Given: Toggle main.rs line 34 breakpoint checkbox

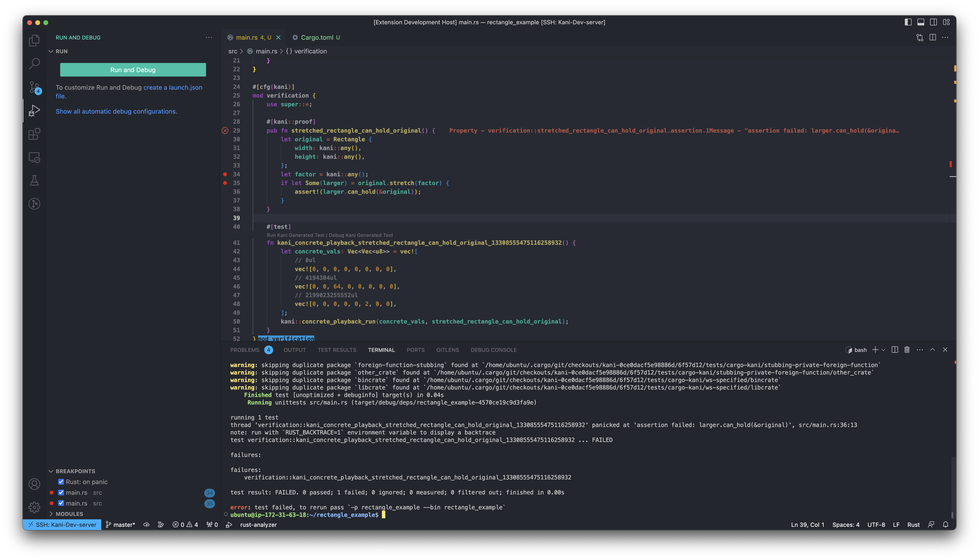Looking at the screenshot, I should point(61,492).
